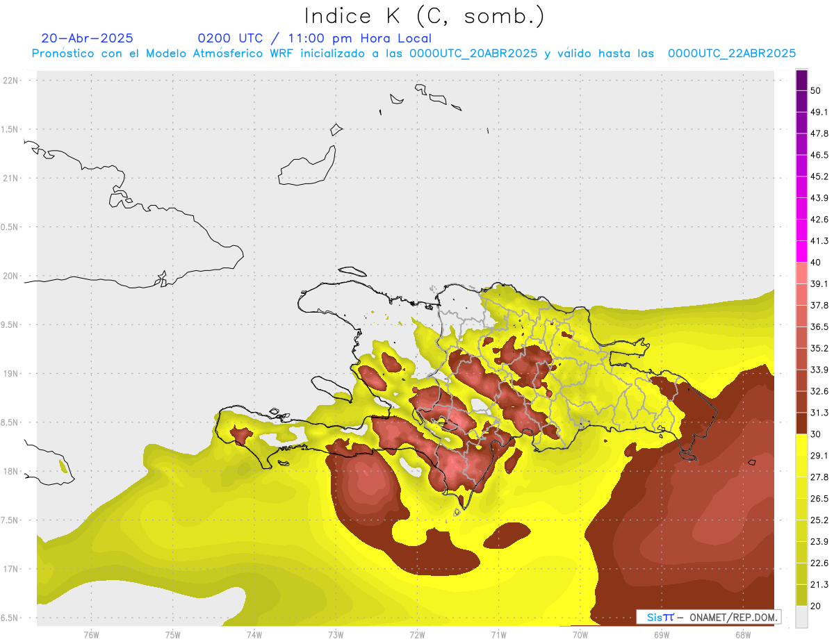Click "0200 UTC / 11:00 pm Hora Local"
The image size is (834, 644).
click(x=315, y=38)
